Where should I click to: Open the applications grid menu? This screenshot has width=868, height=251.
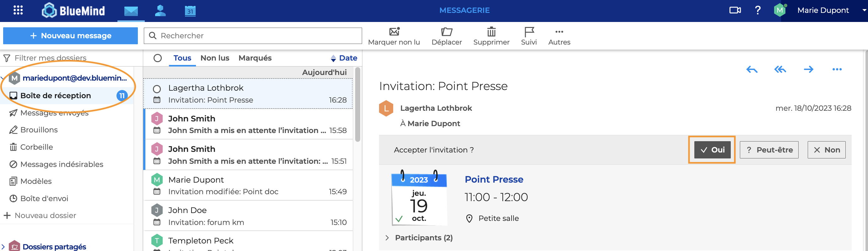[x=18, y=10]
